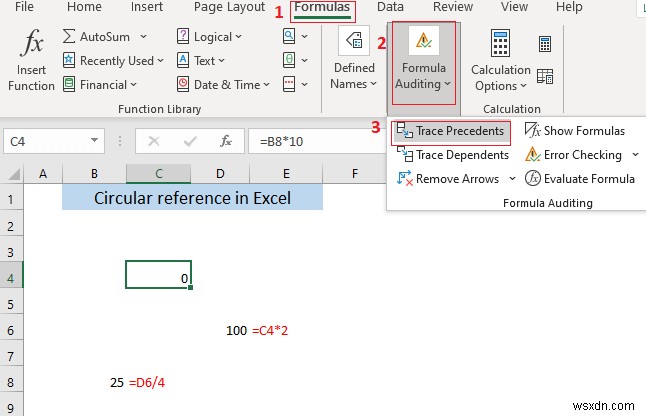Screen dimensions: 646x416
Task: Open Date & Time functions menu
Action: point(223,84)
